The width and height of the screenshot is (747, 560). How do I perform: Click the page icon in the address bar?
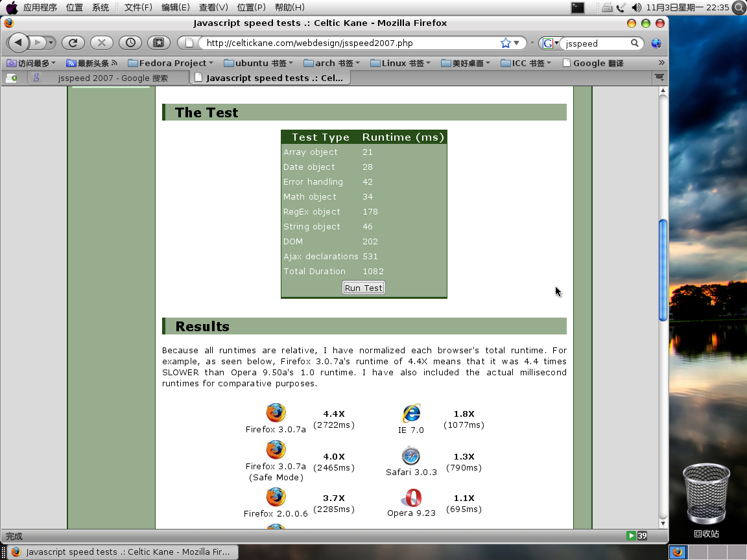189,43
